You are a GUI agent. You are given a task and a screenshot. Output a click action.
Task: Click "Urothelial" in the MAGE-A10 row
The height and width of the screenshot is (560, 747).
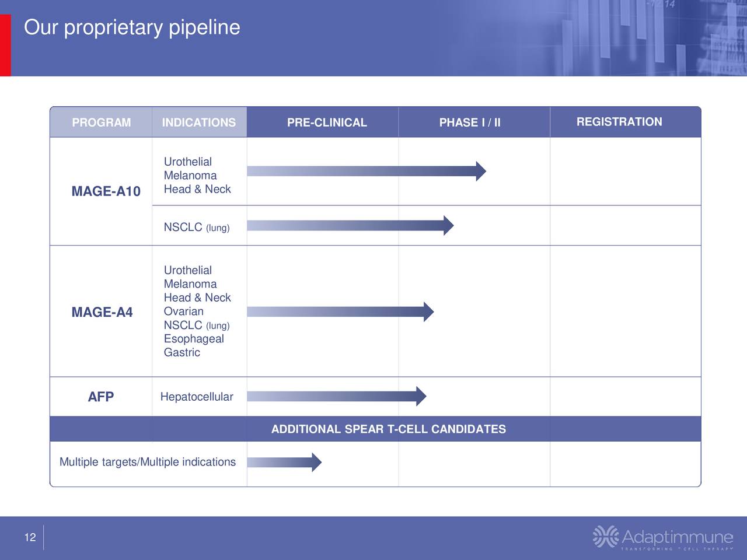(x=188, y=162)
